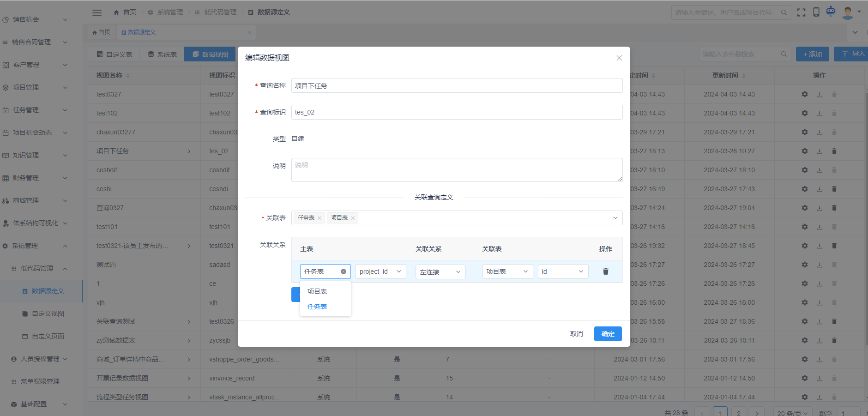Open the project_id field dropdown
This screenshot has width=868, height=416.
[x=380, y=271]
